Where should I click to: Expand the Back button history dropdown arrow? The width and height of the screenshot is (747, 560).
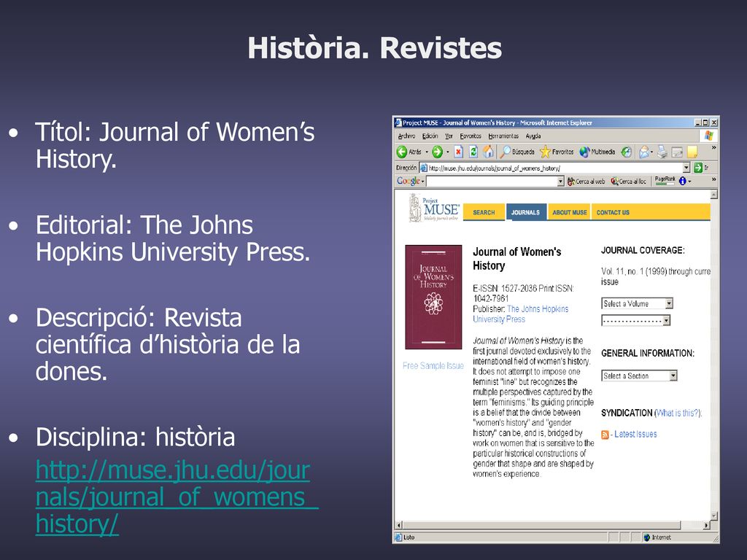point(426,152)
